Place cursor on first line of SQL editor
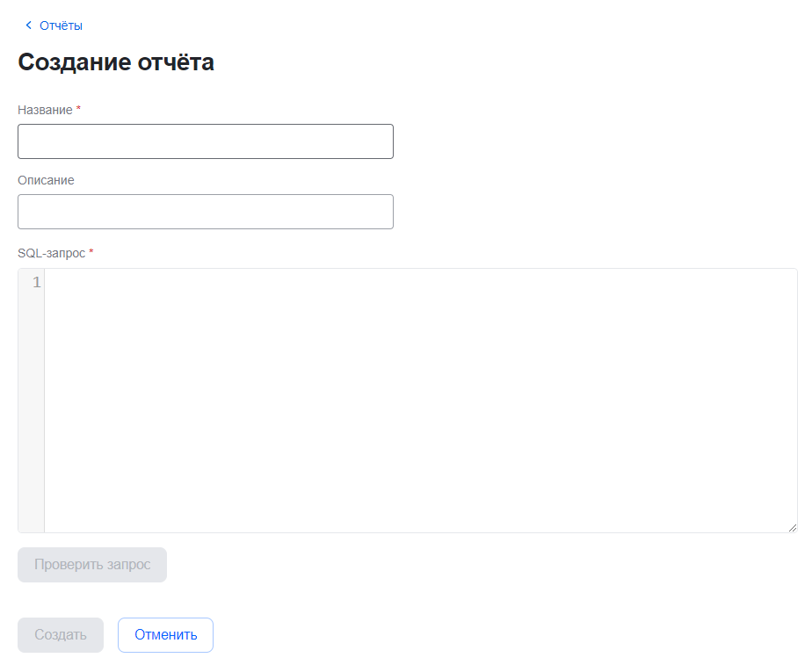812x665 pixels. [x=264, y=283]
